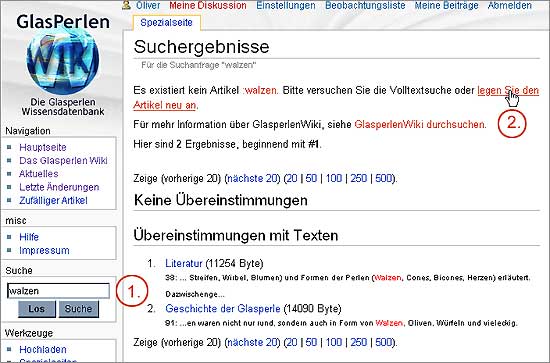Click the Los button
Image resolution: width=550 pixels, height=363 pixels.
coord(37,309)
